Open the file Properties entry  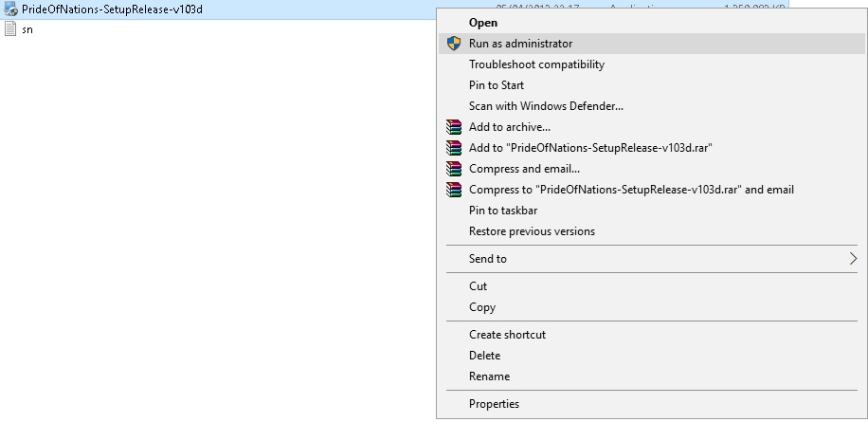[494, 404]
